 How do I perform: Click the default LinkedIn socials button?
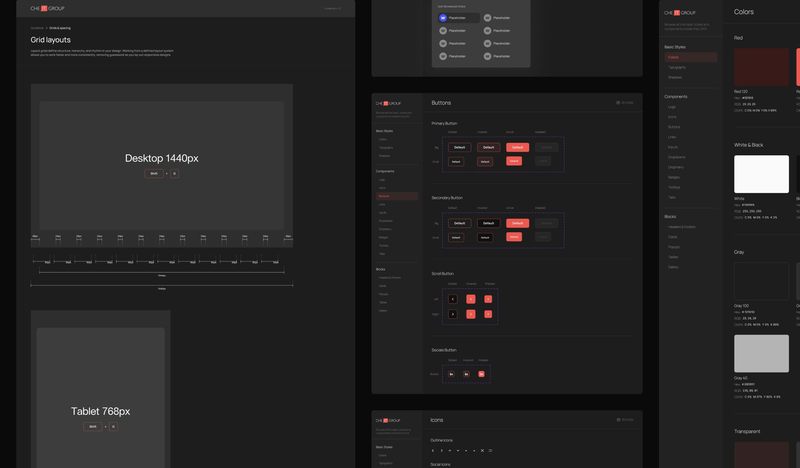[x=451, y=374]
